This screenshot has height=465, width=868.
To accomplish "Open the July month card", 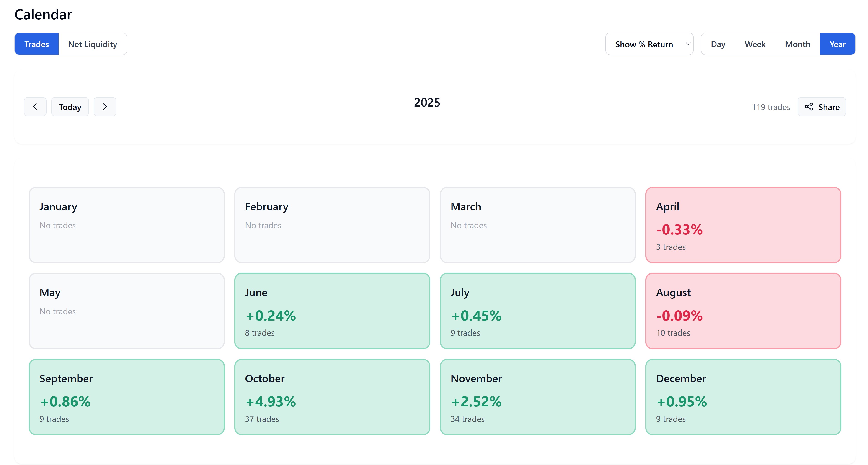I will pos(537,311).
